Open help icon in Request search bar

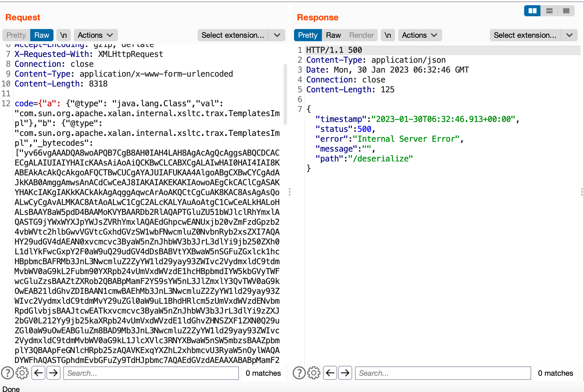click(x=8, y=373)
